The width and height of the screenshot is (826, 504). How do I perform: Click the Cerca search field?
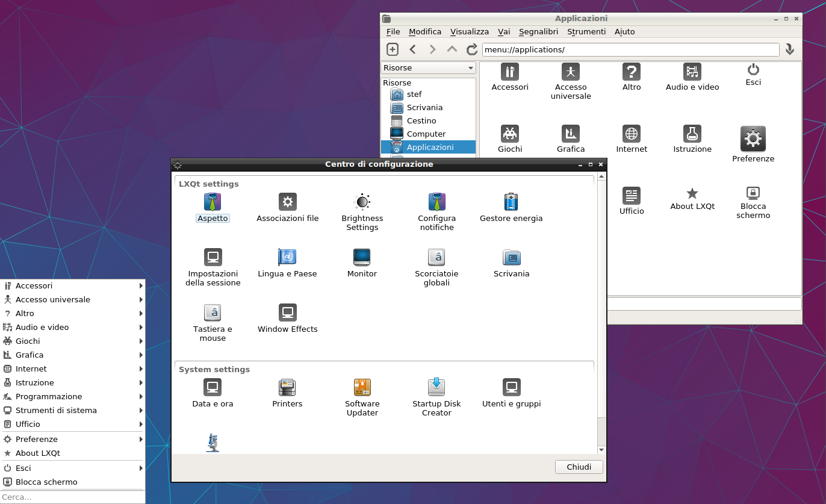tap(72, 497)
